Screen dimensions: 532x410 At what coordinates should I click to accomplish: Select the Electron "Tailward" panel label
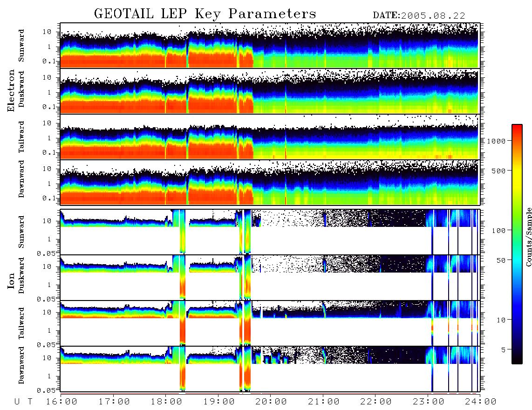[x=21, y=137]
